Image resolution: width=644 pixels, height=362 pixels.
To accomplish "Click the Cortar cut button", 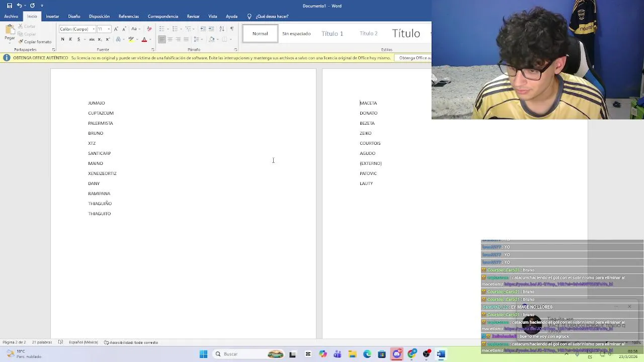I will (27, 26).
